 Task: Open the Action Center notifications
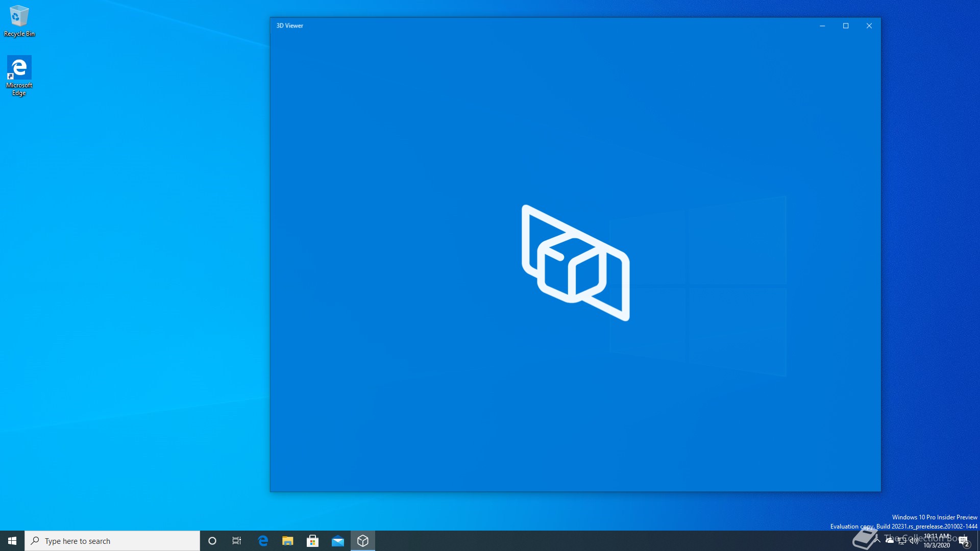click(x=964, y=541)
